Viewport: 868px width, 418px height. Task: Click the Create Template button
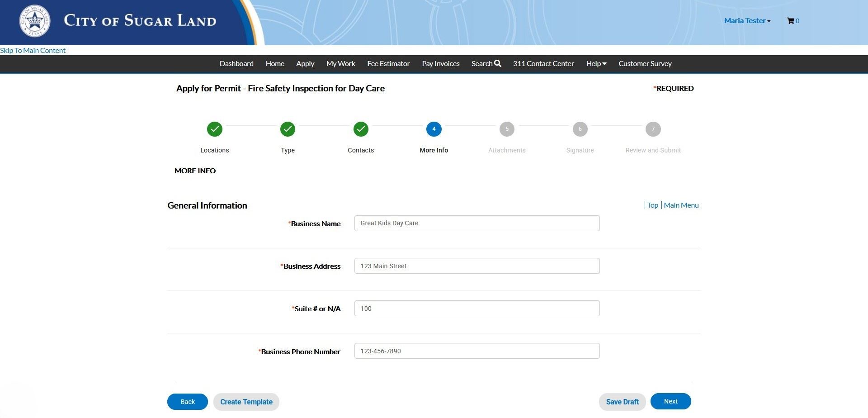click(x=246, y=402)
